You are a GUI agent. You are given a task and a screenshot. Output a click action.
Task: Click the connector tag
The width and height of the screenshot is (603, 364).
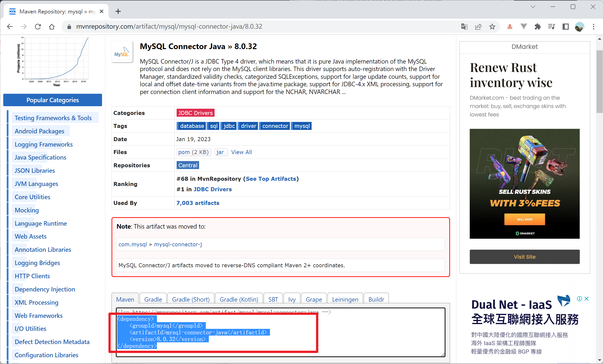(275, 126)
